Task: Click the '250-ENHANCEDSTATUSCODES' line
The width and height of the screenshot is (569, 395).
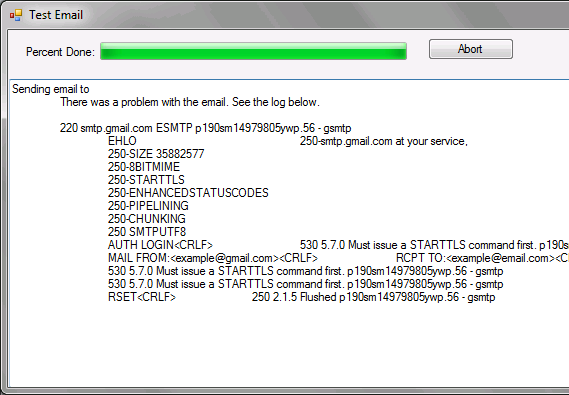Action: [188, 193]
